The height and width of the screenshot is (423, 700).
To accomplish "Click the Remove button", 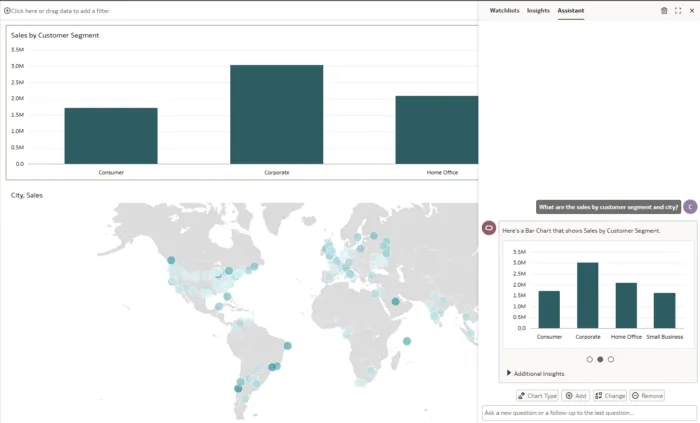I will pyautogui.click(x=647, y=396).
